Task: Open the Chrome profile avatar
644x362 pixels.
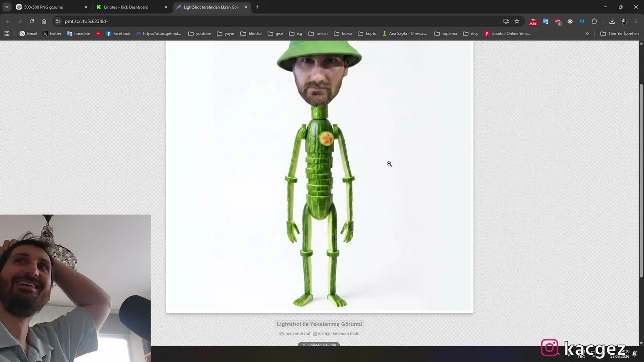Action: [624, 21]
